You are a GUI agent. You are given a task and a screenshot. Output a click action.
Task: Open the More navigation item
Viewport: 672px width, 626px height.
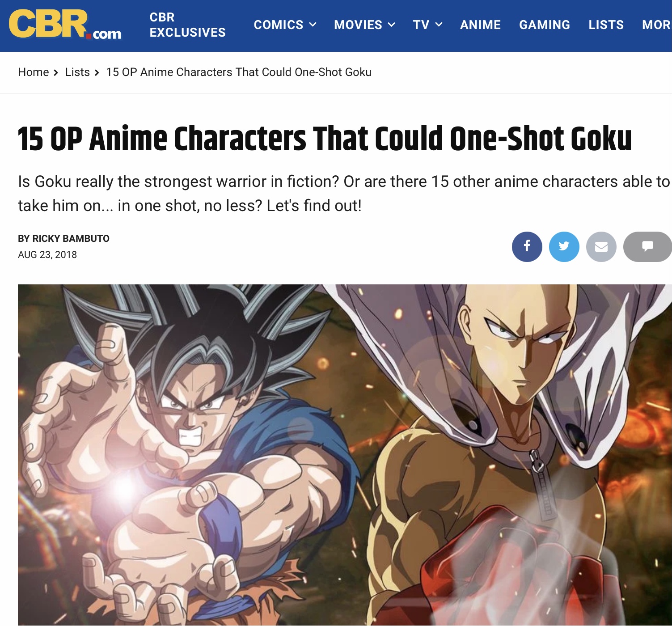coord(657,25)
